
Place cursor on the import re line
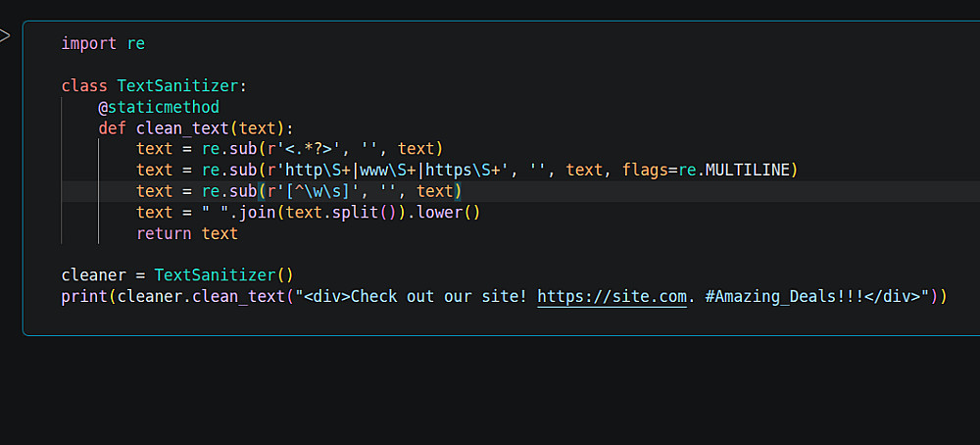click(x=103, y=43)
